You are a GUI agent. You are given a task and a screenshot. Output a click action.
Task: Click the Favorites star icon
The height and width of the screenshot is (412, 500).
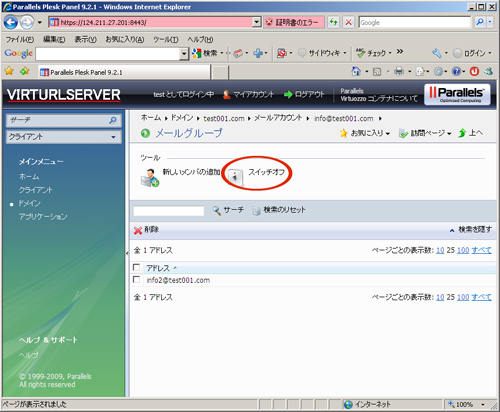(9, 71)
